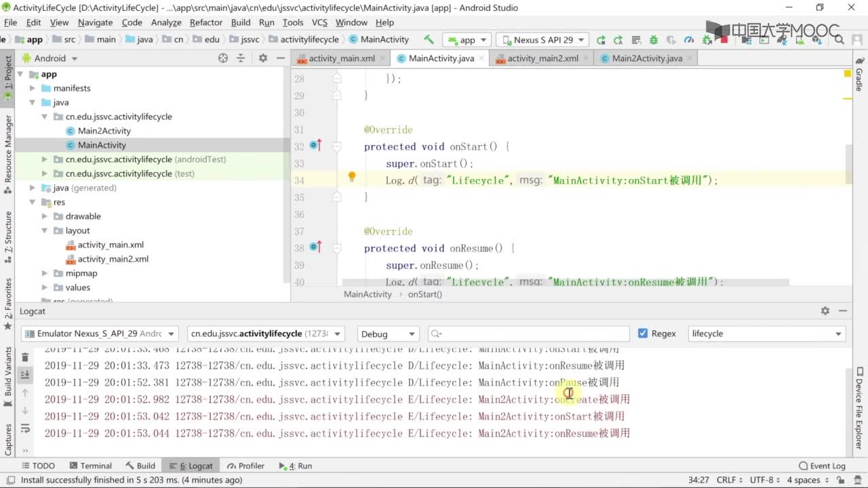Switch to activity_main2.xml editor tab
Image resolution: width=868 pixels, height=488 pixels.
tap(542, 58)
